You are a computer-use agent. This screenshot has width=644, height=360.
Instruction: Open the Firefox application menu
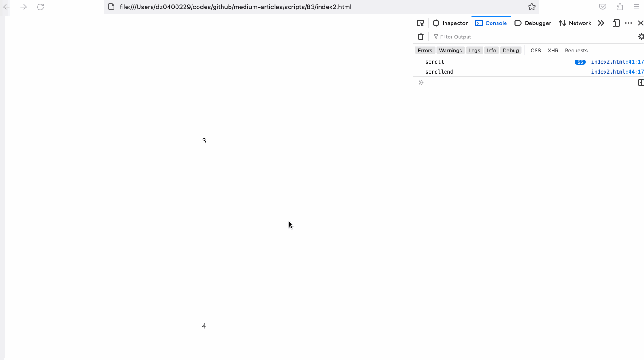tap(636, 7)
